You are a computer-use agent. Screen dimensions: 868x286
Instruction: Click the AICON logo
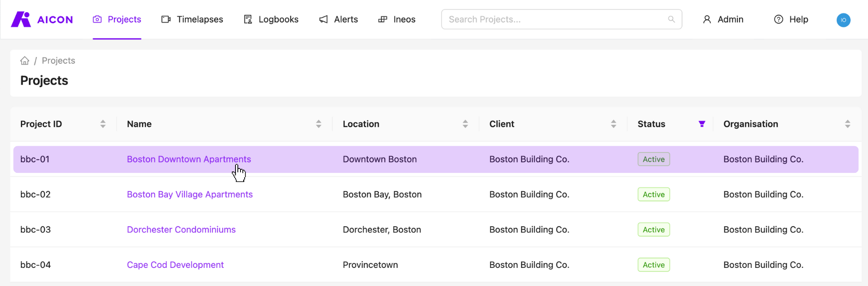point(42,19)
